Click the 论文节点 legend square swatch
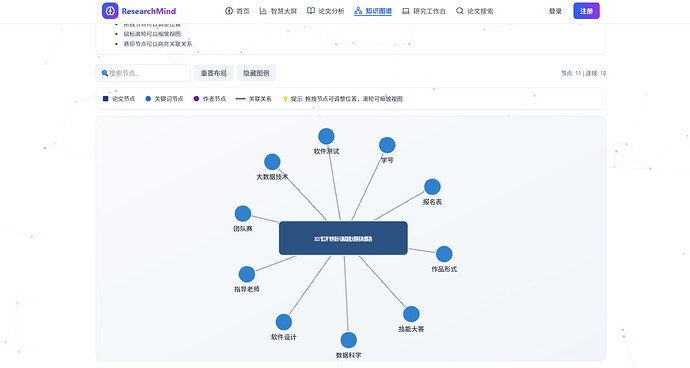Viewport: 690px width, 368px height. (x=106, y=99)
